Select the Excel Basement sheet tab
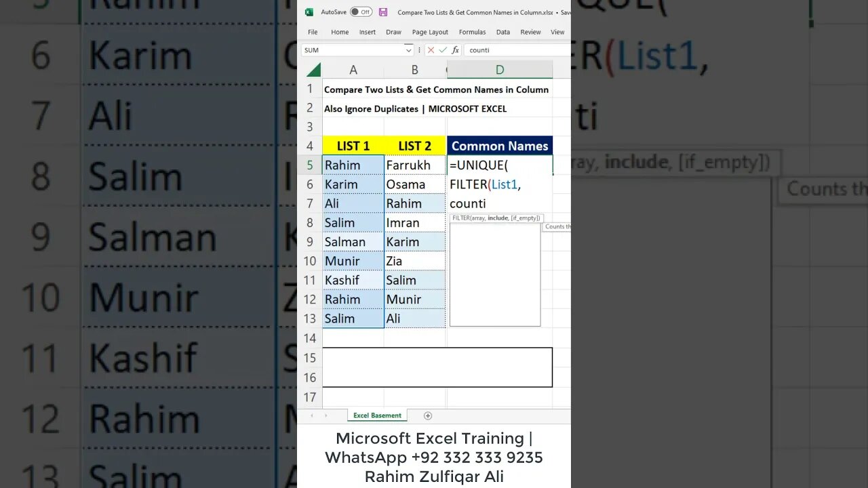 [x=377, y=415]
